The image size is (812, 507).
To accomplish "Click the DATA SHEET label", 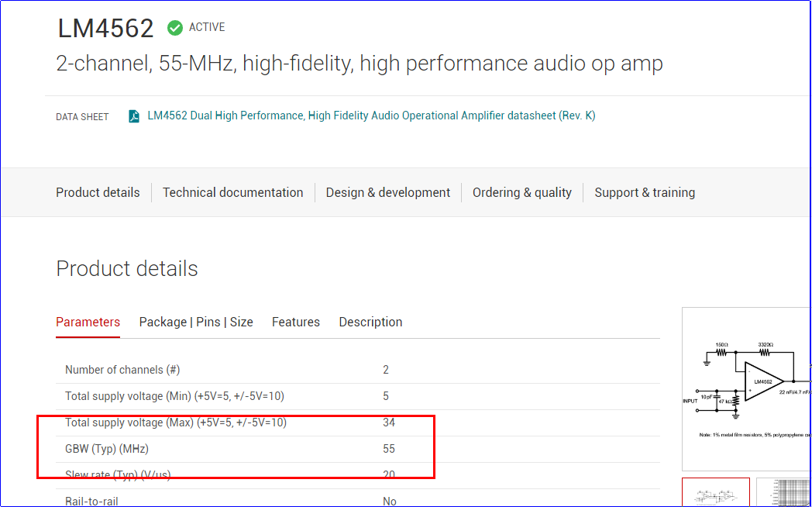I will pyautogui.click(x=82, y=117).
